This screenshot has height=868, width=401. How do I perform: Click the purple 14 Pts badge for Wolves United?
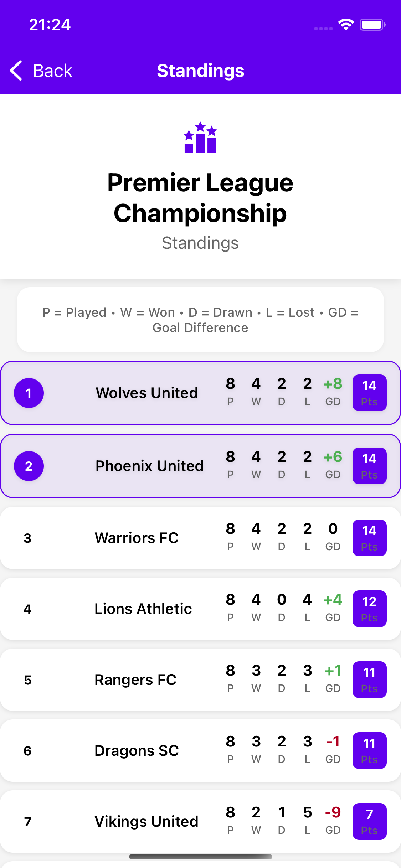(x=369, y=393)
